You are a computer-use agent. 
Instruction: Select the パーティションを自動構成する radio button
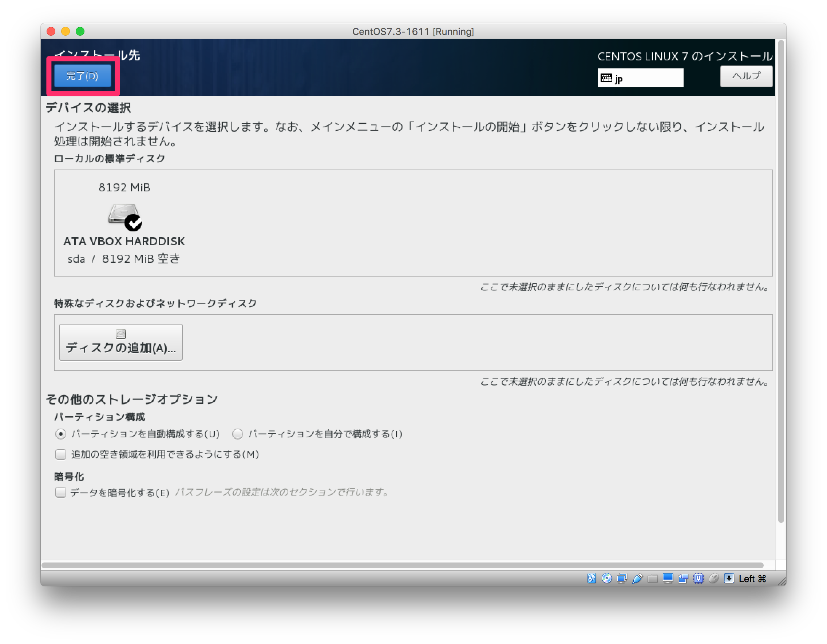click(60, 434)
